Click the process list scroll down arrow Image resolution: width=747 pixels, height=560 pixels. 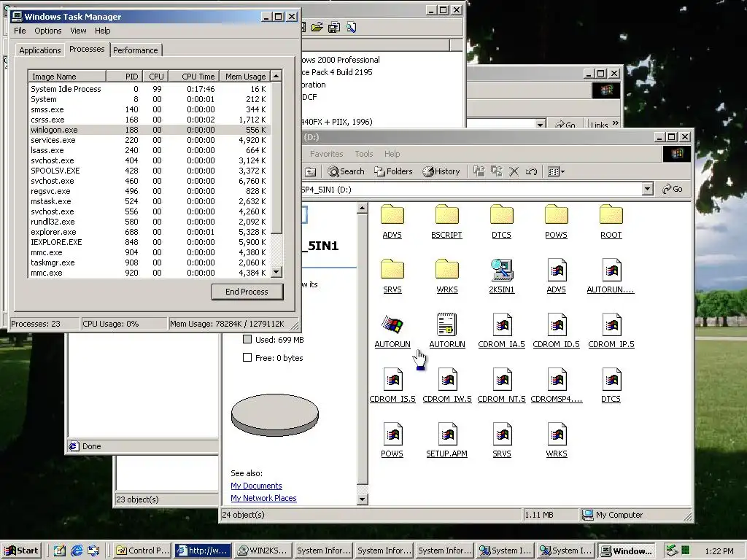[x=276, y=272]
